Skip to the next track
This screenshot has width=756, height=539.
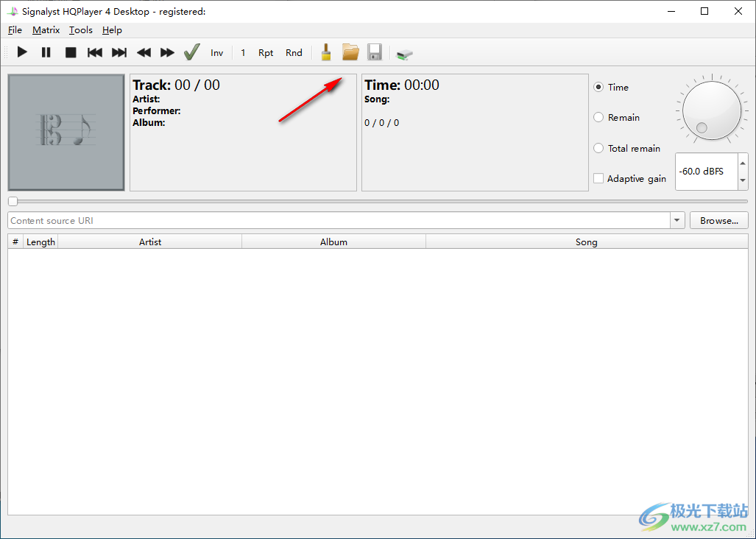pos(119,52)
